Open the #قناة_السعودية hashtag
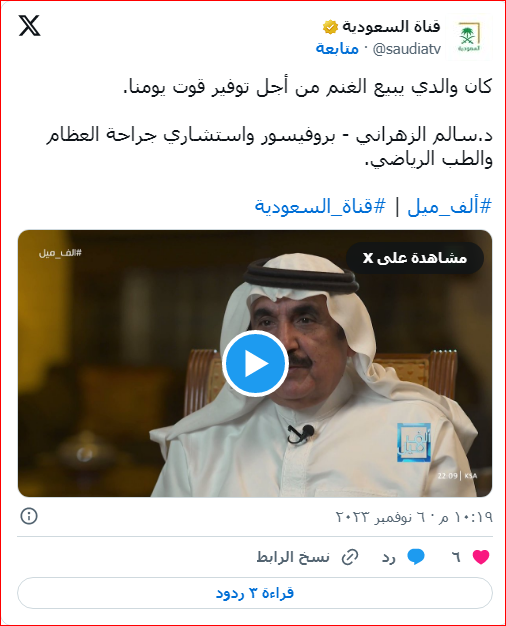The height and width of the screenshot is (626, 506). (x=320, y=207)
